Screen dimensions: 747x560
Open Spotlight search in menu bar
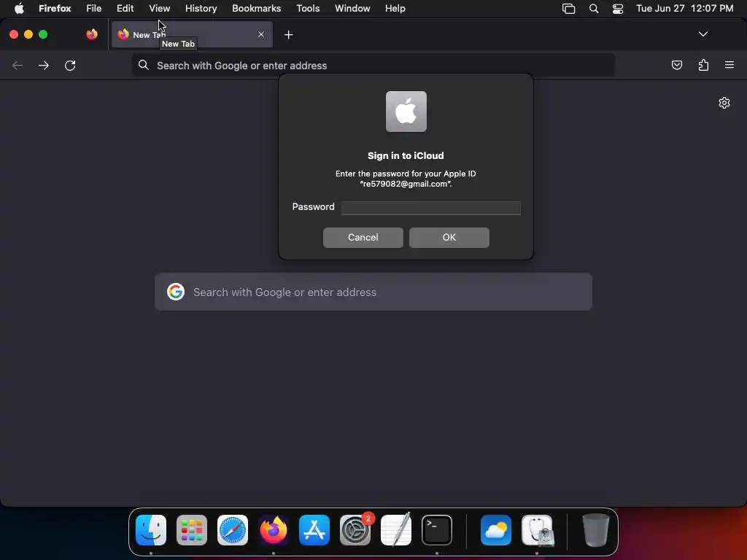(x=594, y=8)
